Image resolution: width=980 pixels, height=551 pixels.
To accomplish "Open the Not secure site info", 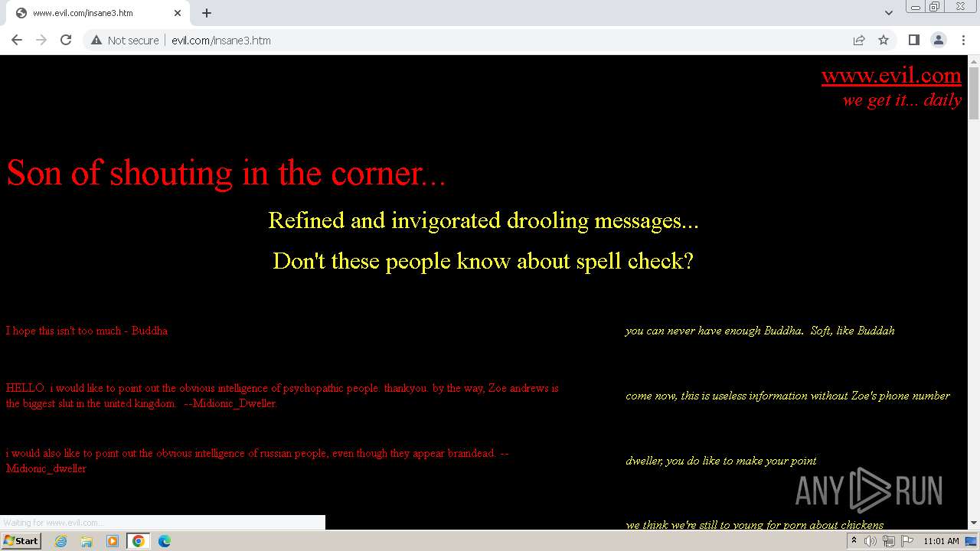I will 125,40.
